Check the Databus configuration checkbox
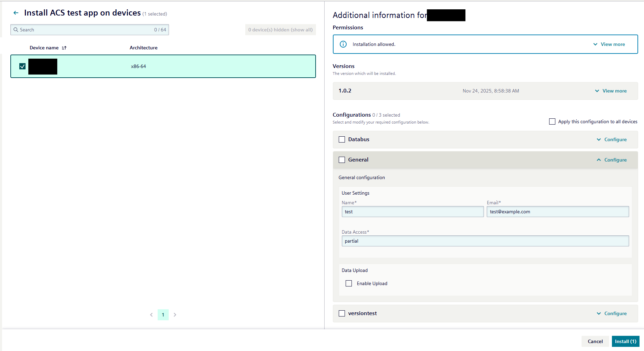644x351 pixels. point(341,139)
